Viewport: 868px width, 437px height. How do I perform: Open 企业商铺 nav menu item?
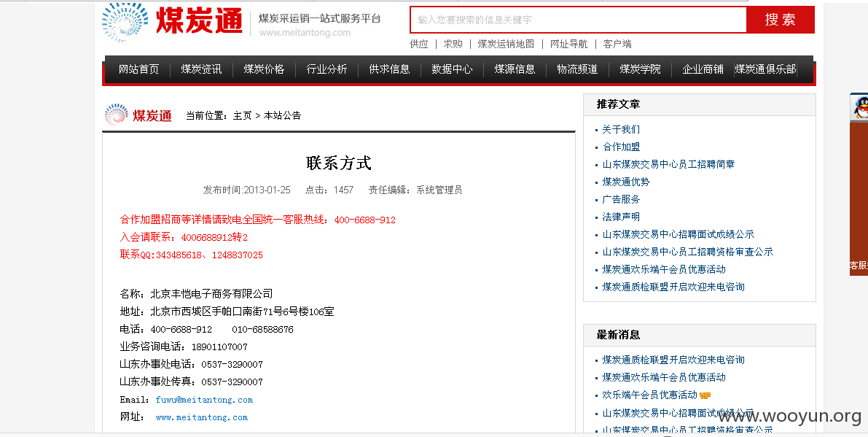tap(703, 69)
